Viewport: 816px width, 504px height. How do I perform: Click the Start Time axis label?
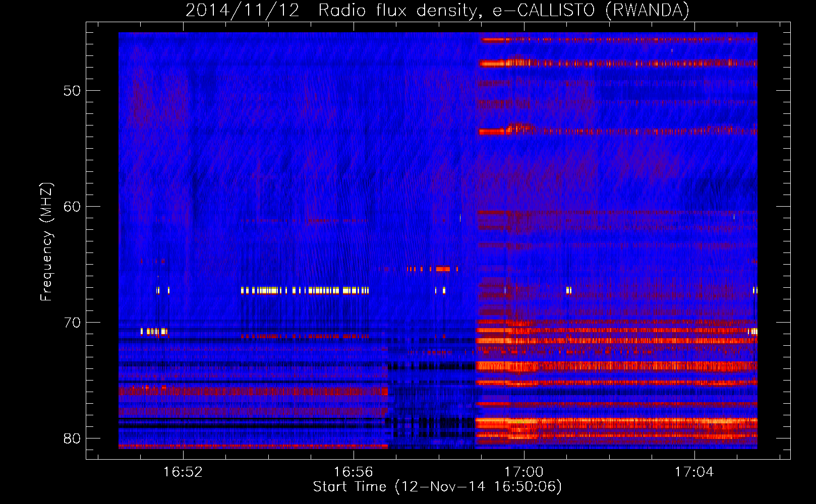(438, 487)
